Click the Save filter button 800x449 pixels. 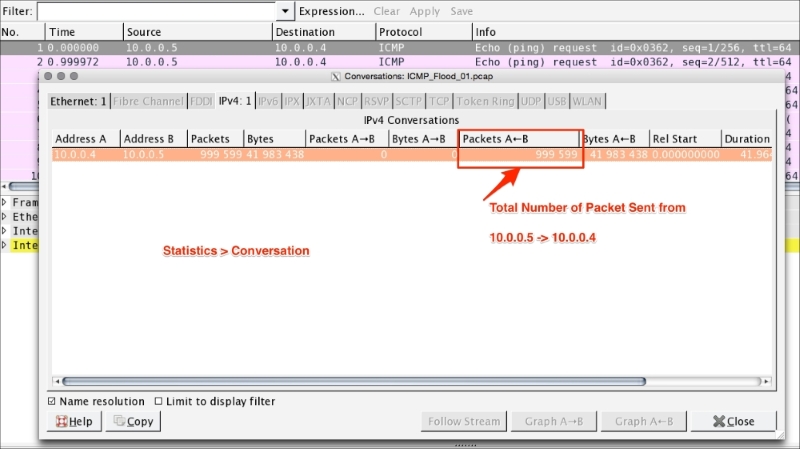tap(461, 11)
